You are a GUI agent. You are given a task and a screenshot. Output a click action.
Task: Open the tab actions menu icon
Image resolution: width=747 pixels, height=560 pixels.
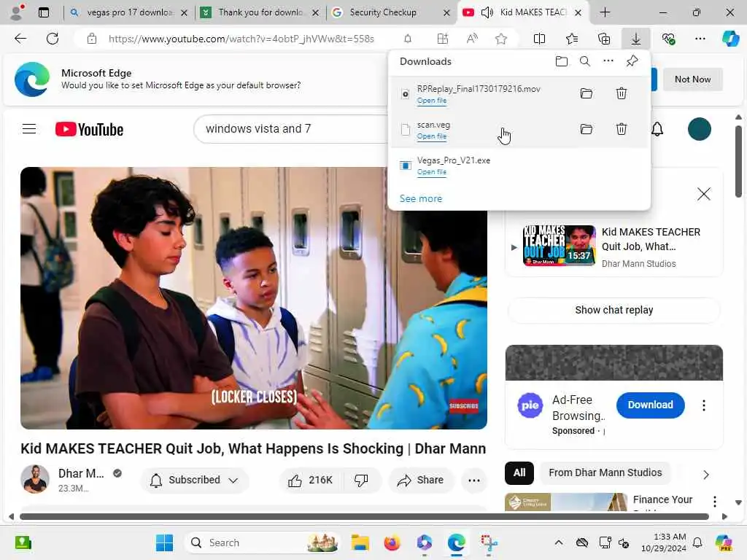click(44, 12)
